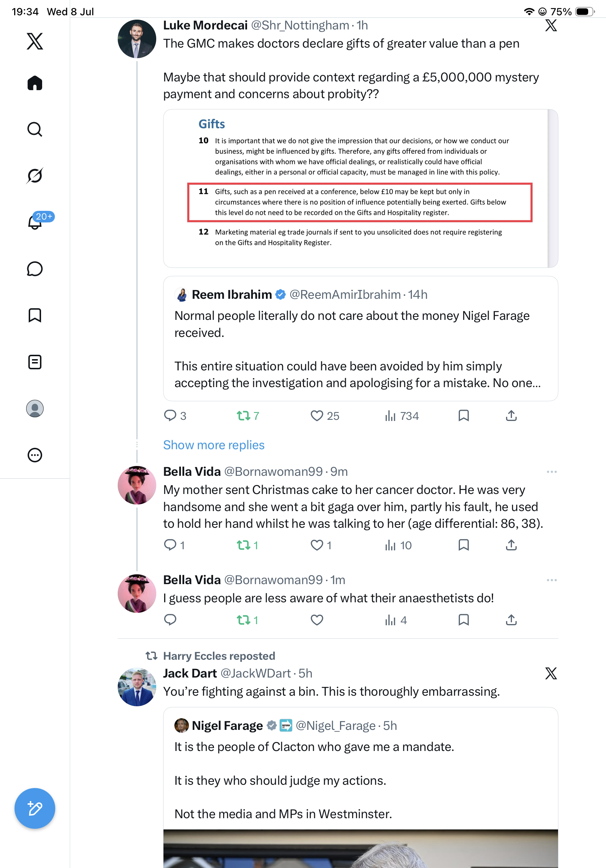The width and height of the screenshot is (606, 868).
Task: View the Gifts policy image attachment
Action: pos(360,188)
